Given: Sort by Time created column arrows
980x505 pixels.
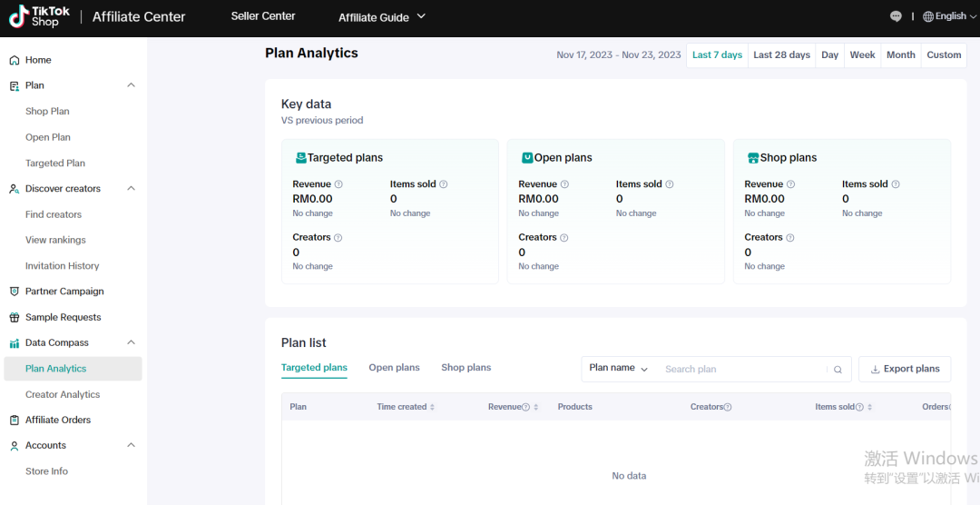Looking at the screenshot, I should 432,407.
